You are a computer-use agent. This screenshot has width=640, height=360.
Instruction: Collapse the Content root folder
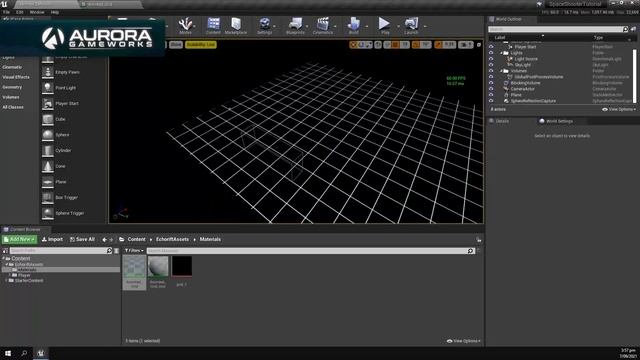coord(4,258)
